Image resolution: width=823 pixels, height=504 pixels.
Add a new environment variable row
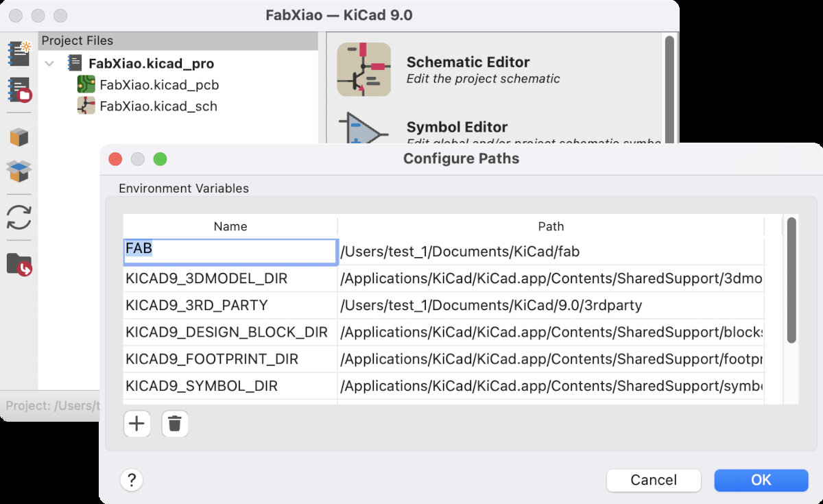tap(137, 424)
